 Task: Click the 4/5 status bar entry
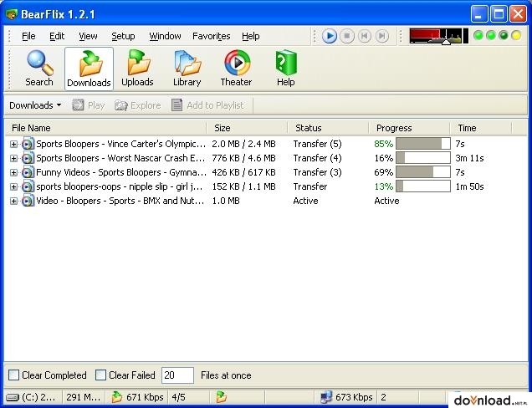(178, 397)
